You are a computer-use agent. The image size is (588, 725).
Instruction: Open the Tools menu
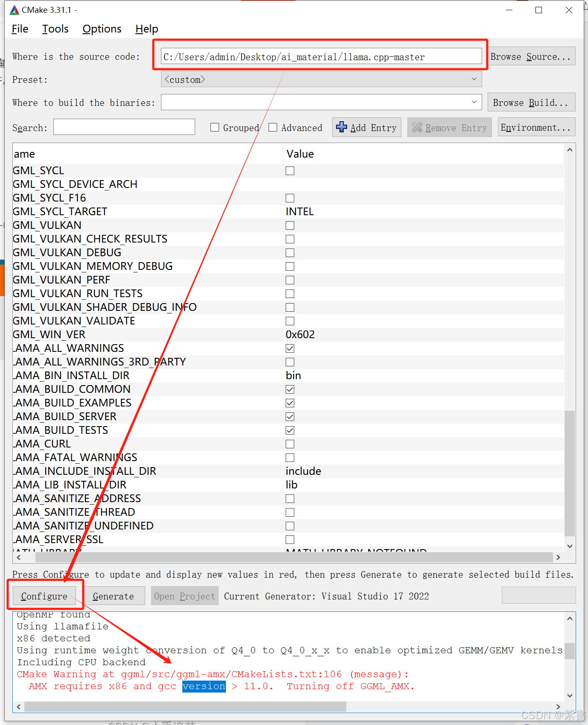55,29
